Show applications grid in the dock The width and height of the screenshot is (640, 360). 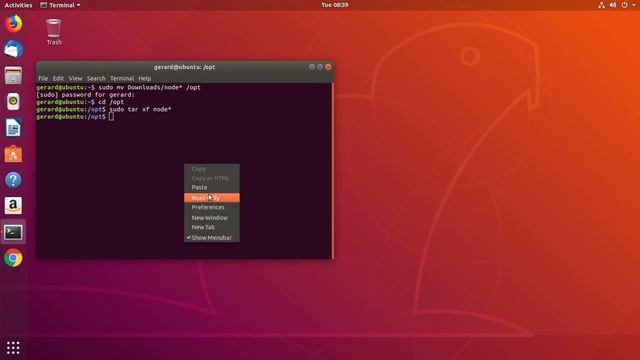pos(13,347)
